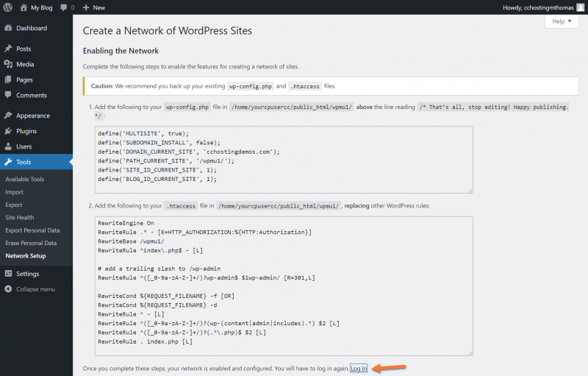The width and height of the screenshot is (588, 376).
Task: Open the My Blog site home icon
Action: [24, 7]
